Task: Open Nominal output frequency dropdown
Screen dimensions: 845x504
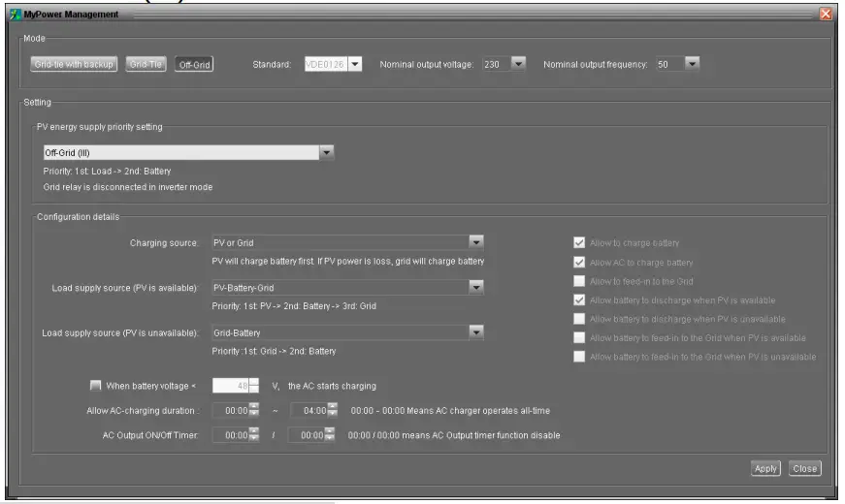Action: pos(692,64)
